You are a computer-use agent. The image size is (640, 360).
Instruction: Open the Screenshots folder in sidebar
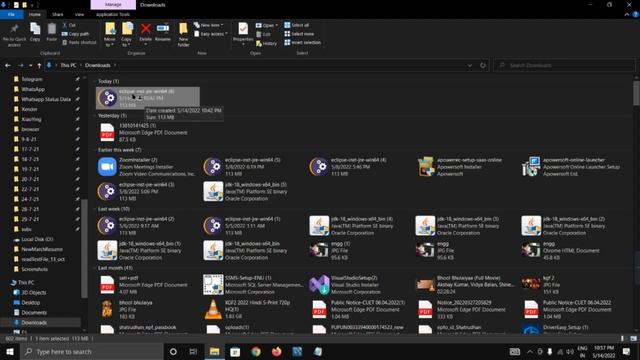(34, 269)
